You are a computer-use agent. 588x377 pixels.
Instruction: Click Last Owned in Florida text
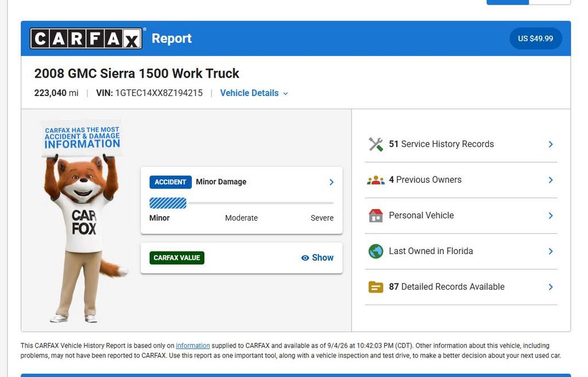point(431,251)
